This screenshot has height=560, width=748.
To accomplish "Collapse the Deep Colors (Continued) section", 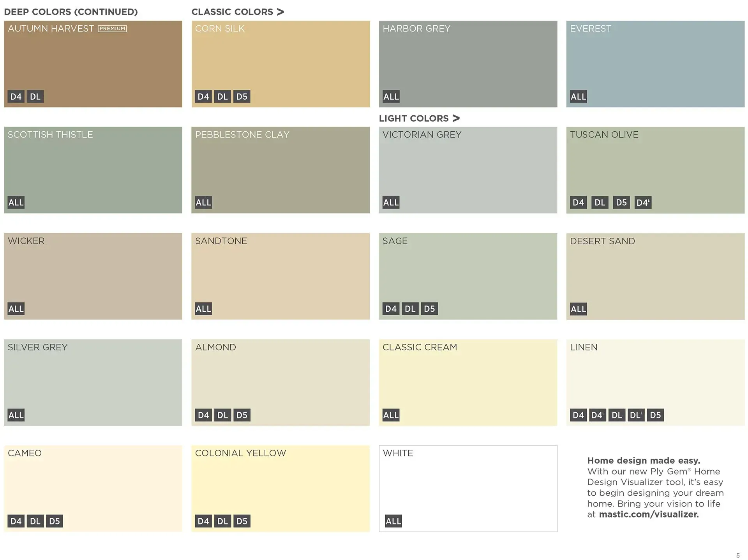I will [x=71, y=11].
